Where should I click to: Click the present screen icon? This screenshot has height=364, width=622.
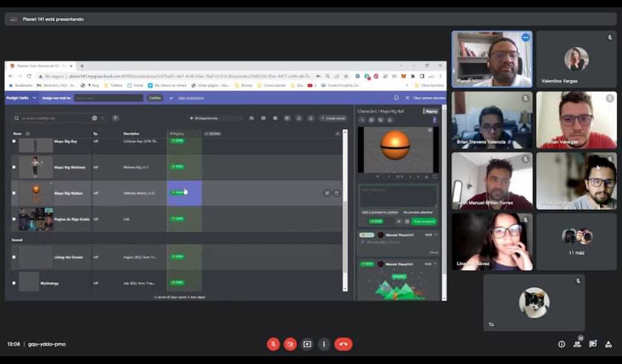point(307,344)
